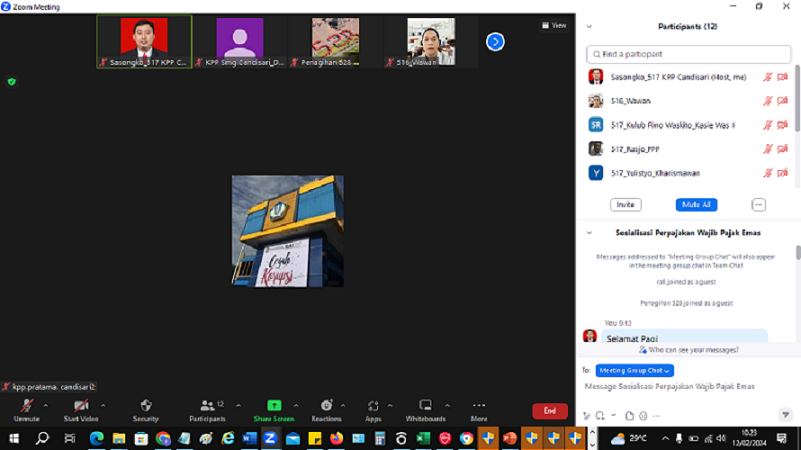The width and height of the screenshot is (801, 450).
Task: Click the green encryption shield icon
Action: coord(12,82)
